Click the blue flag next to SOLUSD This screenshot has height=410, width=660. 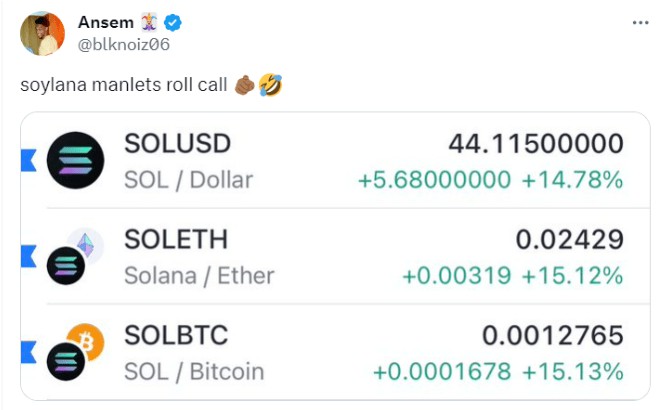tap(29, 160)
